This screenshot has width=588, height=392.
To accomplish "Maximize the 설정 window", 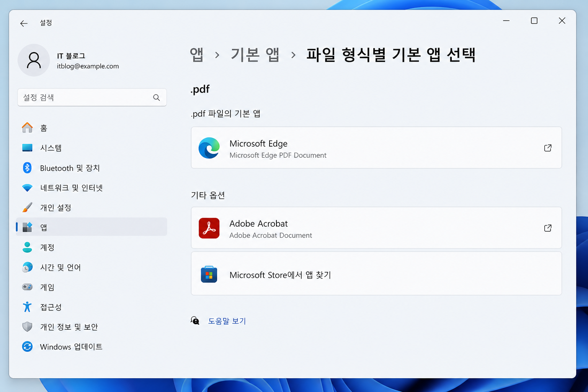I will pyautogui.click(x=534, y=21).
